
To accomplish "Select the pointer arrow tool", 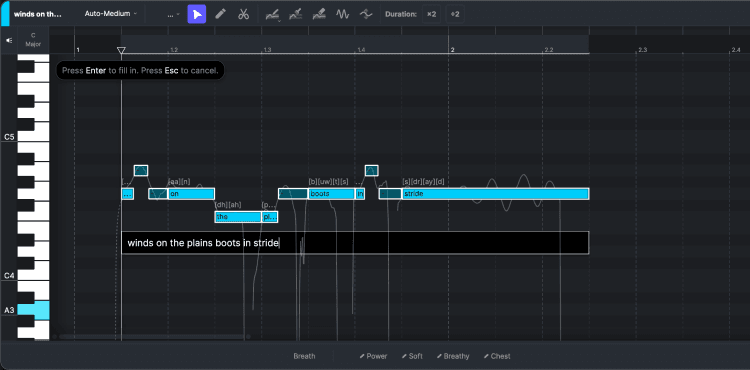I will 197,14.
